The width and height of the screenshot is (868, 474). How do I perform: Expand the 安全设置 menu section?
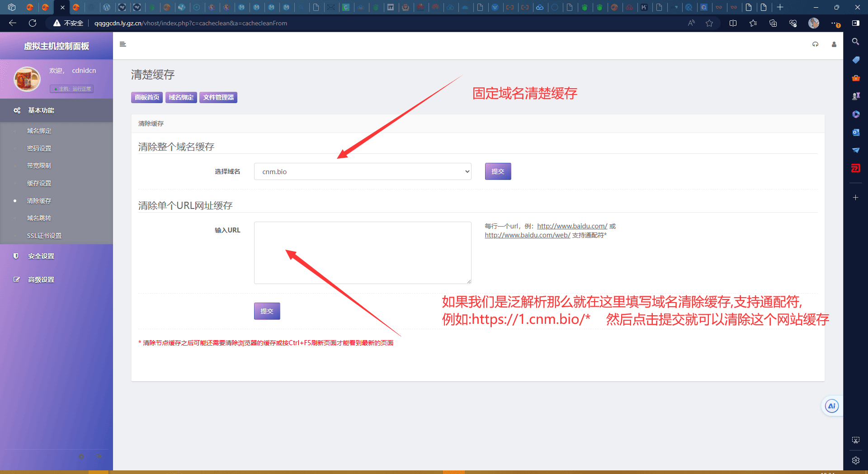pos(57,256)
